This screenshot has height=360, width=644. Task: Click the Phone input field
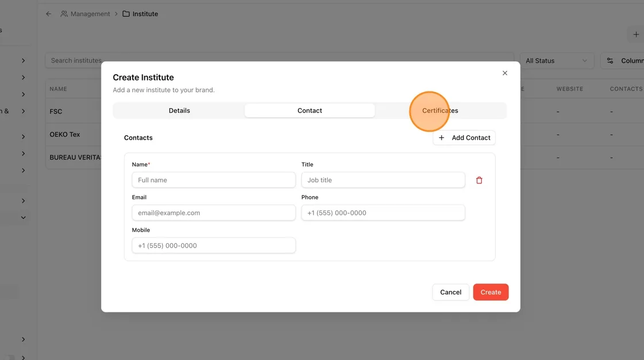pos(383,213)
